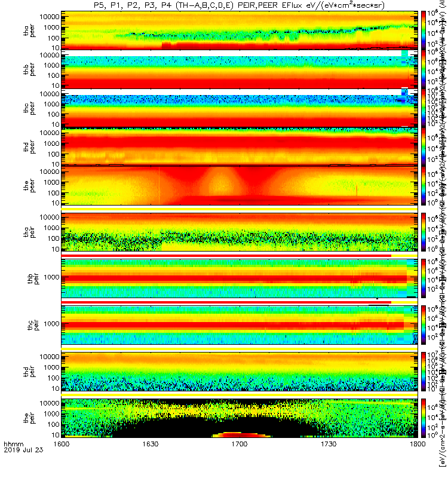Image resolution: width=448 pixels, height=478 pixels.
Task: Select the tha peer electron spectrogram panel
Action: point(240,30)
